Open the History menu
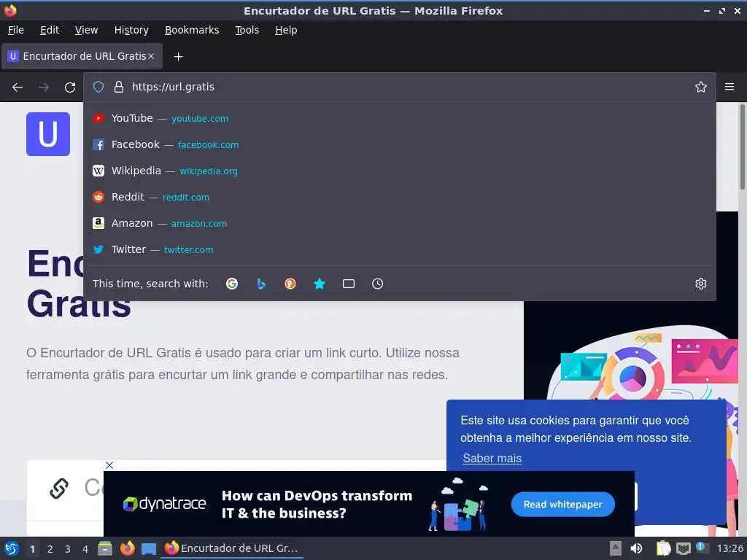This screenshot has width=747, height=560. 131,30
